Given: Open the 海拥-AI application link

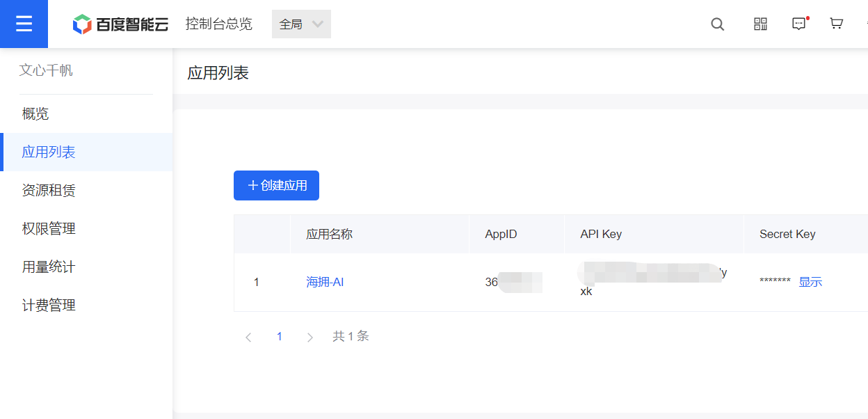Looking at the screenshot, I should click(x=325, y=283).
